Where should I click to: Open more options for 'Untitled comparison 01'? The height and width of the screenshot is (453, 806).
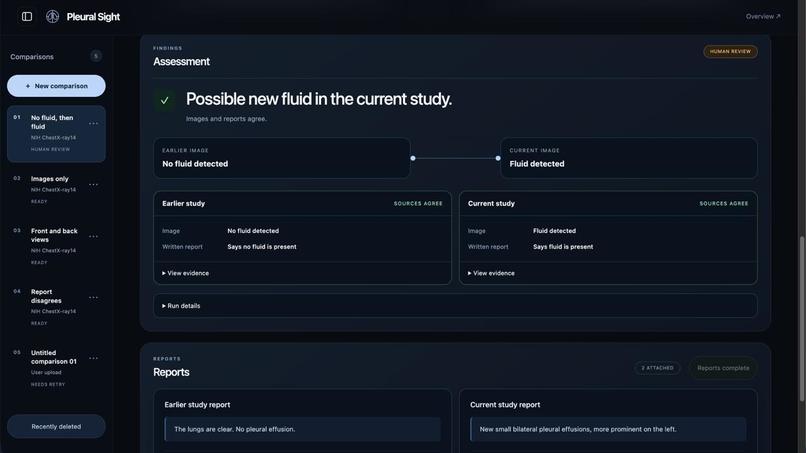94,358
